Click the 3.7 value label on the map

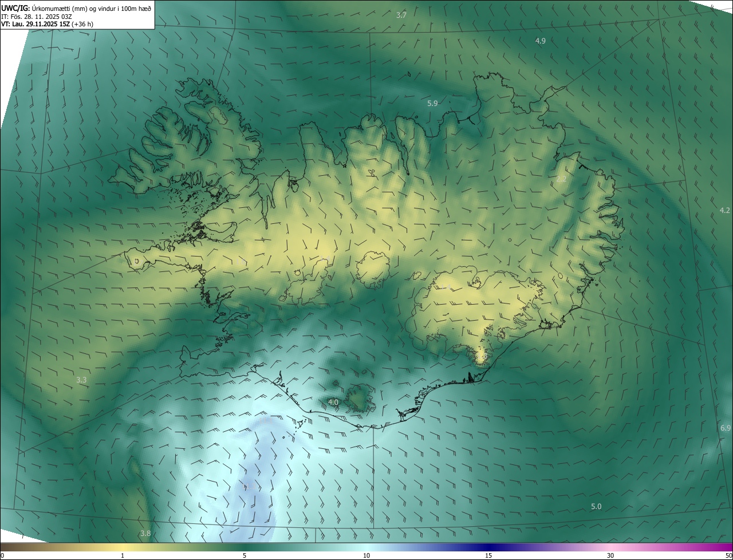pyautogui.click(x=401, y=15)
